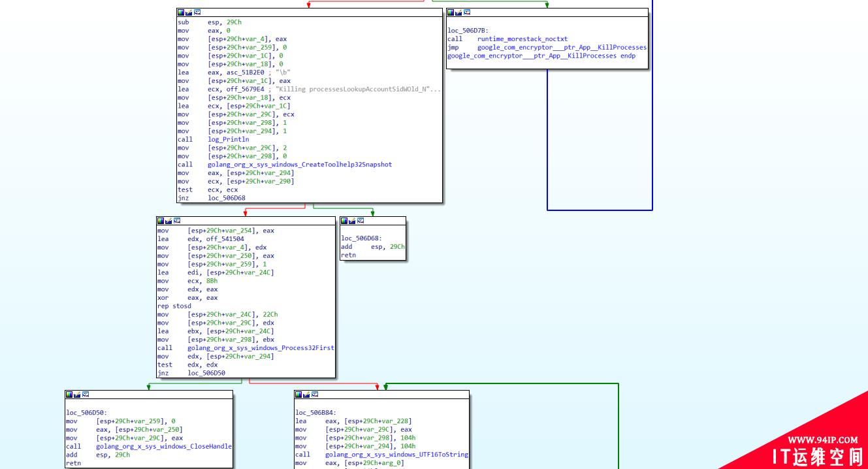Click color palette icon on loc_506D50 node
868x469 pixels.
pos(69,395)
